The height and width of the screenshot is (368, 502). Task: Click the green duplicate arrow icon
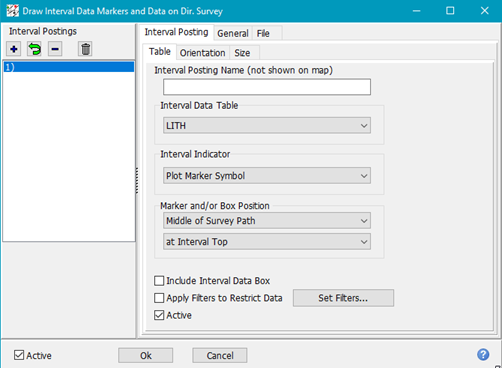(x=34, y=49)
